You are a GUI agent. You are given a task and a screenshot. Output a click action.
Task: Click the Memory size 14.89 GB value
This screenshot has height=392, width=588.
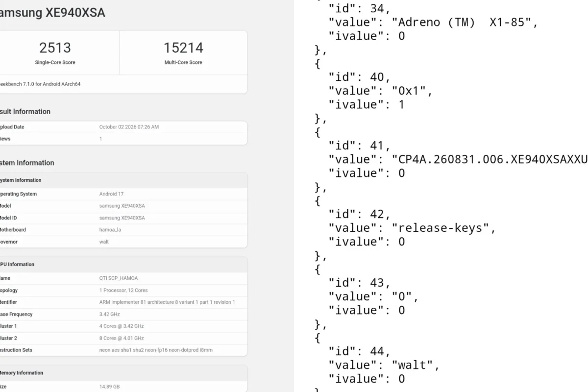pyautogui.click(x=109, y=387)
